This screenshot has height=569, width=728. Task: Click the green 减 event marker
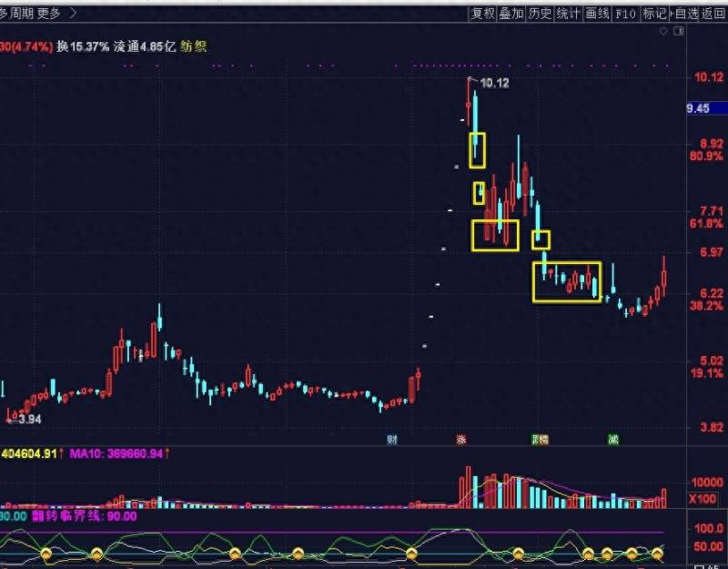click(613, 439)
